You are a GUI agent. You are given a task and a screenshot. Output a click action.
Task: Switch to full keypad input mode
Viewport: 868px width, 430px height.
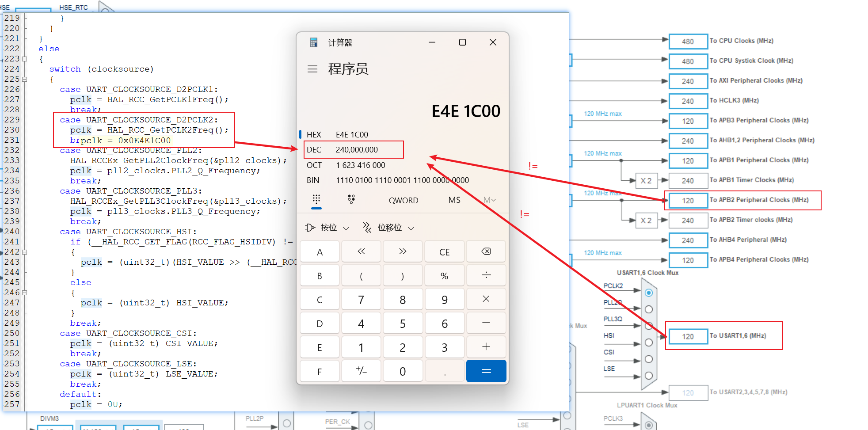(x=316, y=200)
